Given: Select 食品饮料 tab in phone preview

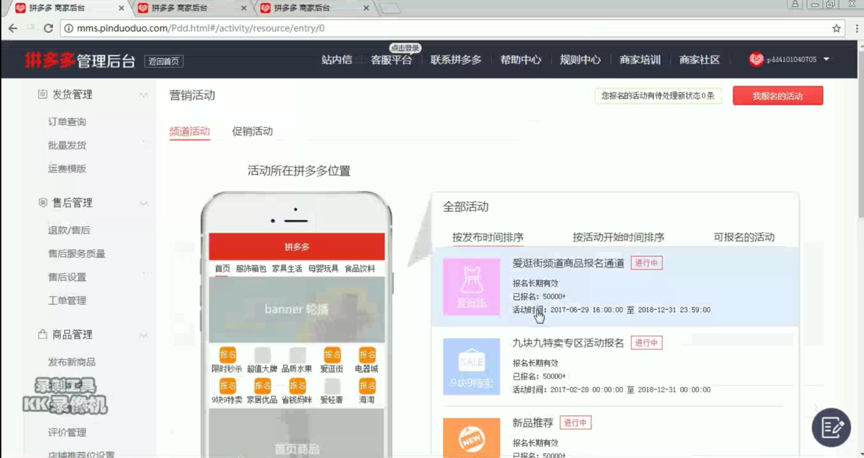Looking at the screenshot, I should 360,268.
